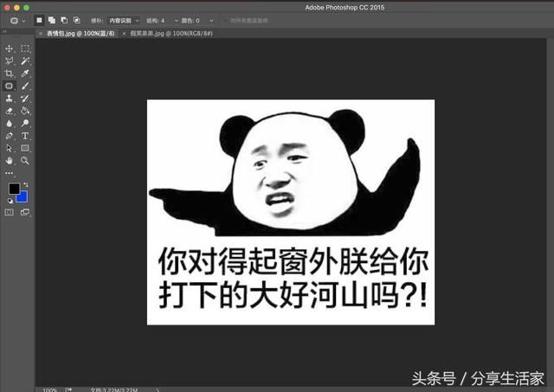Image resolution: width=554 pixels, height=392 pixels.
Task: Choose Subtract from Selection mode
Action: [64, 21]
